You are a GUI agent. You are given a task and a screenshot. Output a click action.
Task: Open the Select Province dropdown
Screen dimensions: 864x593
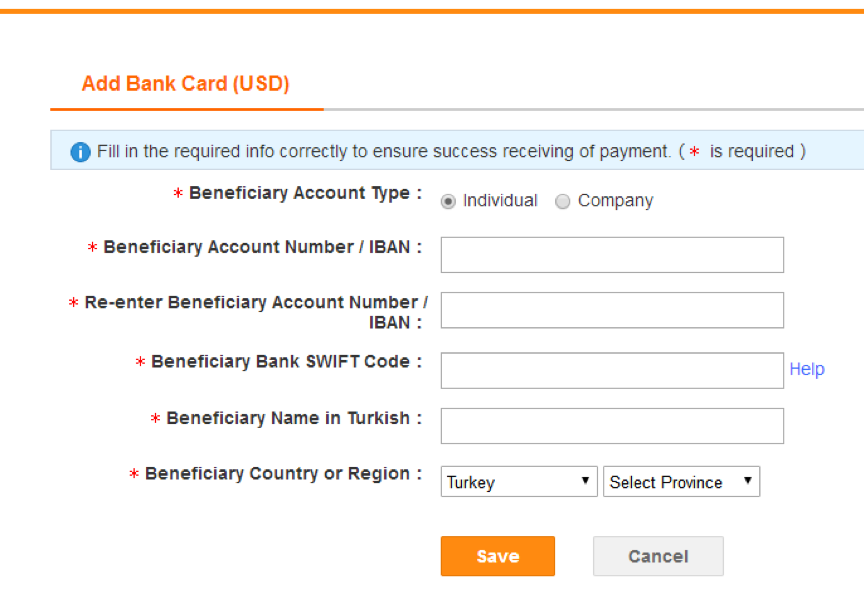pos(682,482)
